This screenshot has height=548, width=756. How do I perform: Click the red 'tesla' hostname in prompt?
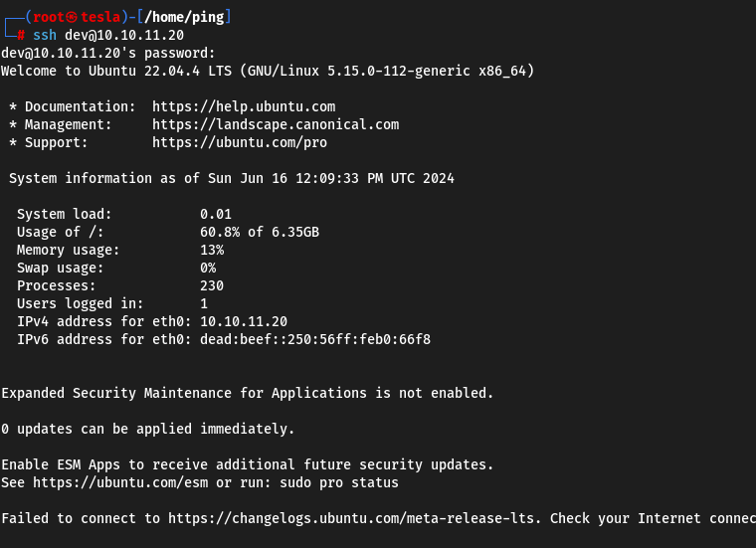(x=100, y=17)
